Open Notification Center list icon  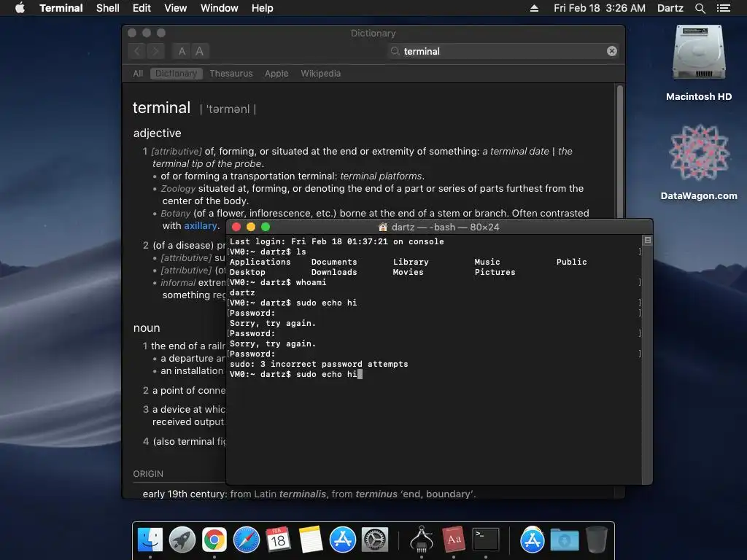point(724,8)
